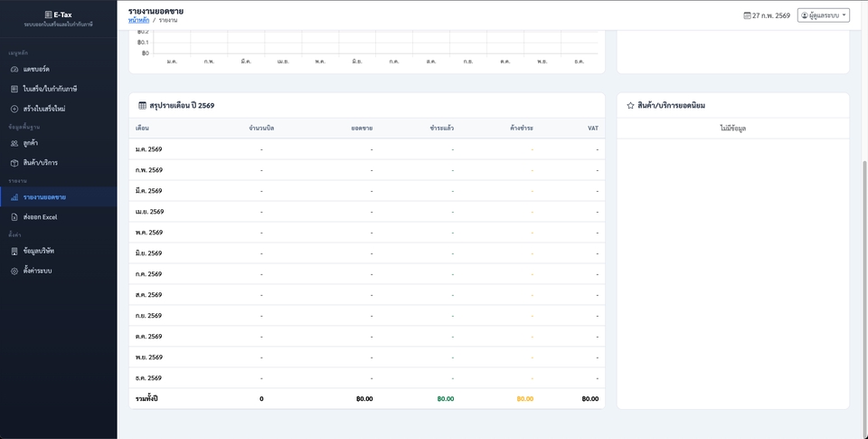This screenshot has width=868, height=439.
Task: Select the ลูกค้า customers icon
Action: tap(14, 143)
